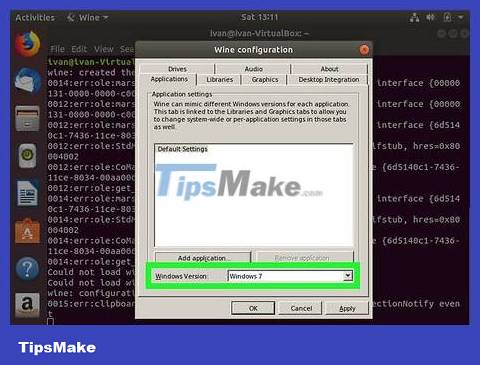480x365 pixels.
Task: Click the volume speaker icon
Action: coord(430,17)
